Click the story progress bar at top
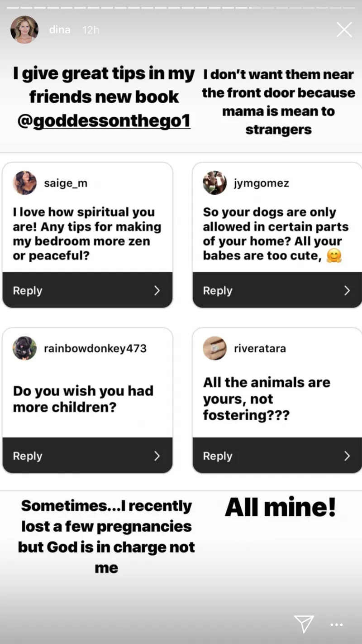 tap(181, 8)
